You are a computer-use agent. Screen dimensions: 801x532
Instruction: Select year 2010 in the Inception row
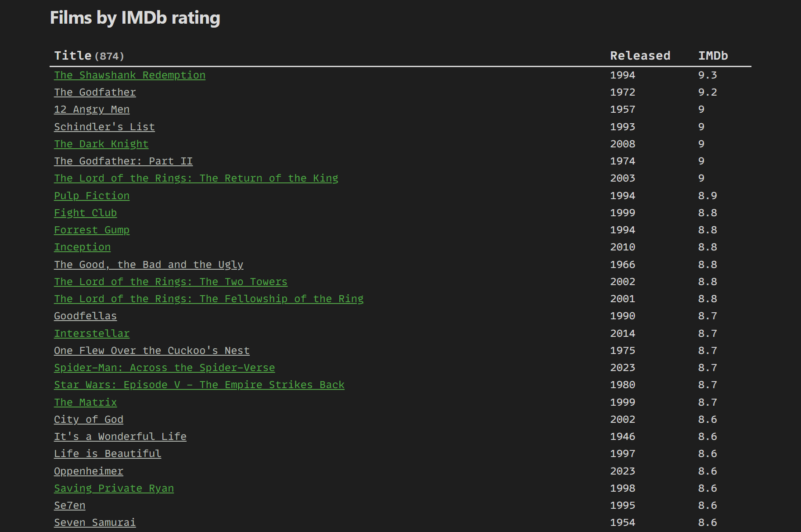pos(623,247)
